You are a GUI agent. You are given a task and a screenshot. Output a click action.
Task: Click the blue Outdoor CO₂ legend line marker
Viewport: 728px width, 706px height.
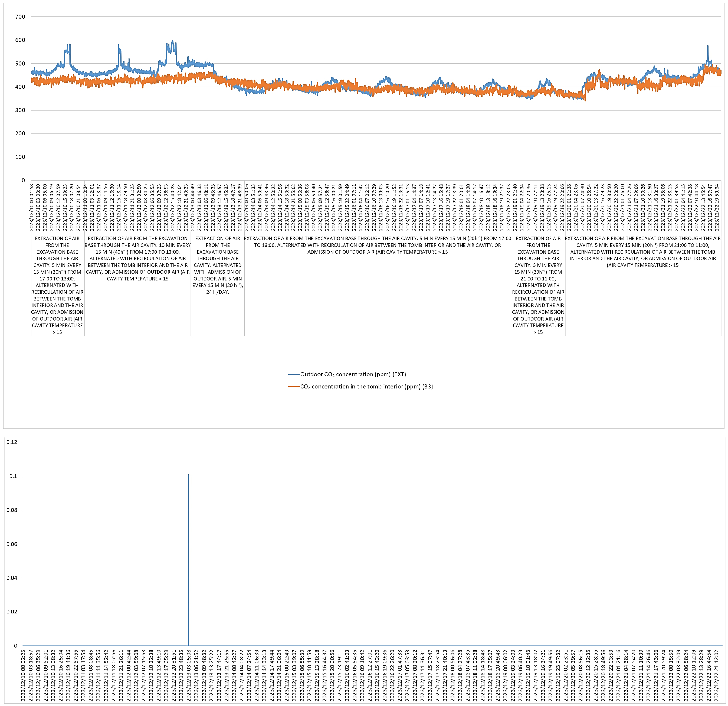point(294,374)
